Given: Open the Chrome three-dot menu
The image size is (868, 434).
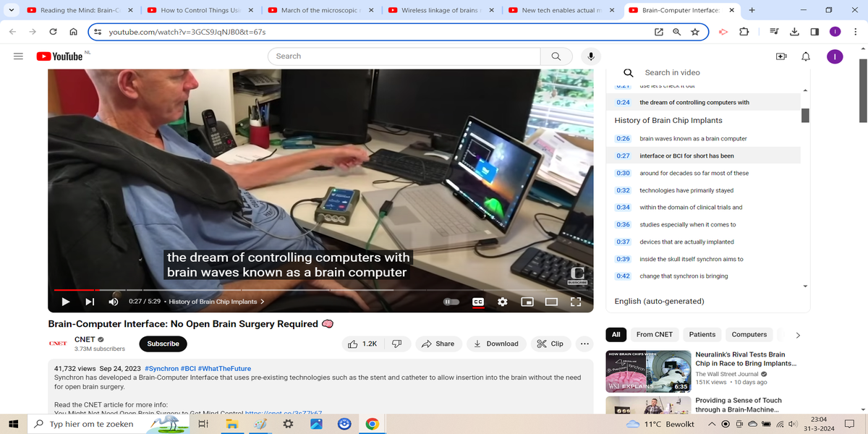Looking at the screenshot, I should click(x=855, y=32).
